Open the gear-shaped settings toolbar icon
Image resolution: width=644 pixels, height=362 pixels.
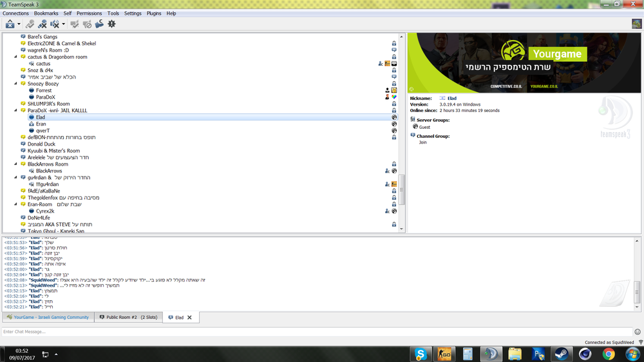111,24
